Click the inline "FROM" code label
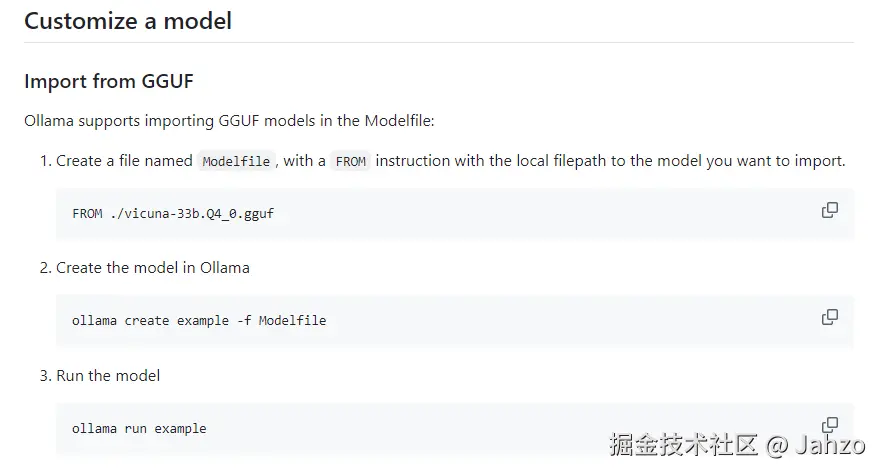Viewport: 881px width, 474px height. [x=351, y=161]
